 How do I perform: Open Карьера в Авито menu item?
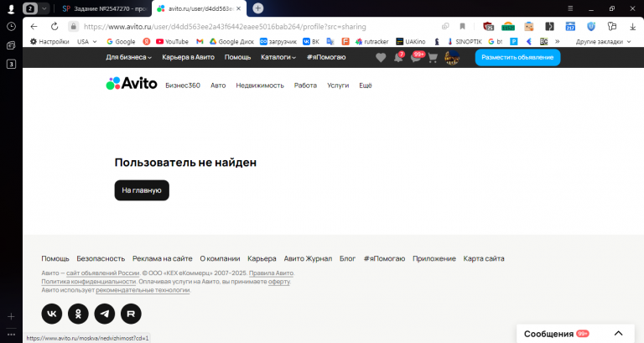(x=188, y=57)
